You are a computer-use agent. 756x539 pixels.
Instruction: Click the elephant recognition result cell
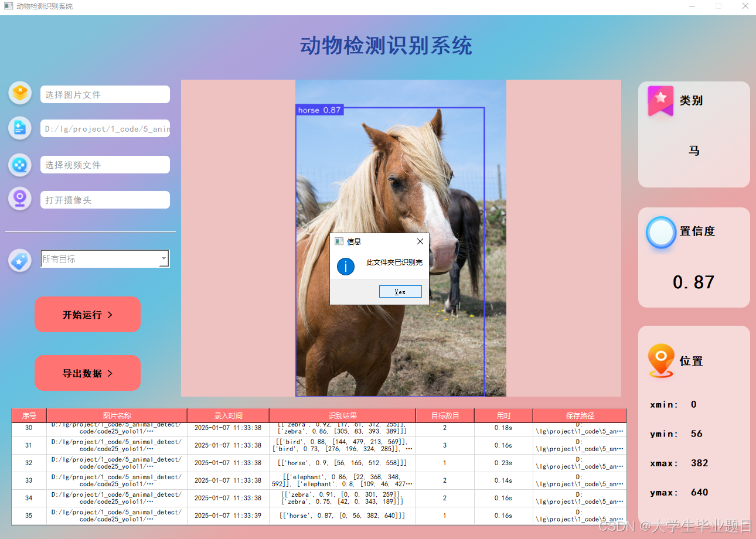click(342, 480)
